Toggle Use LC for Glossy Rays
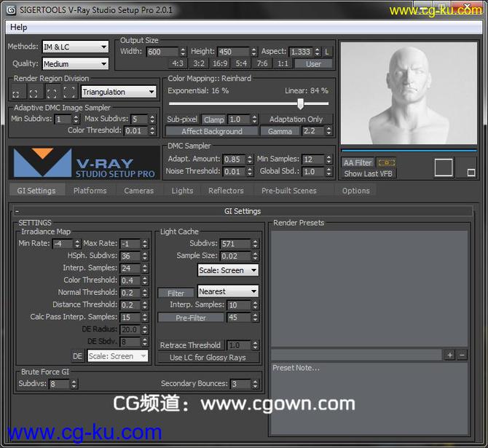Viewport: 488px width, 448px height. click(x=208, y=358)
